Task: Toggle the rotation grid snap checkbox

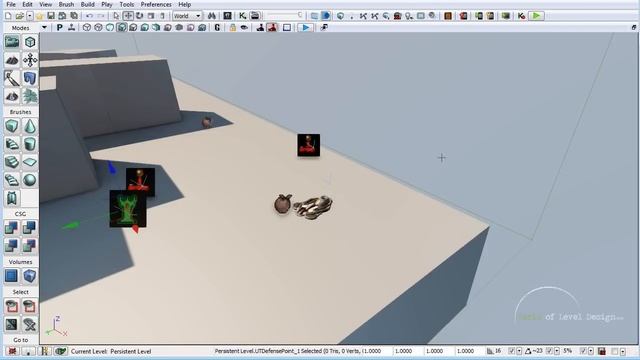Action: [x=549, y=351]
